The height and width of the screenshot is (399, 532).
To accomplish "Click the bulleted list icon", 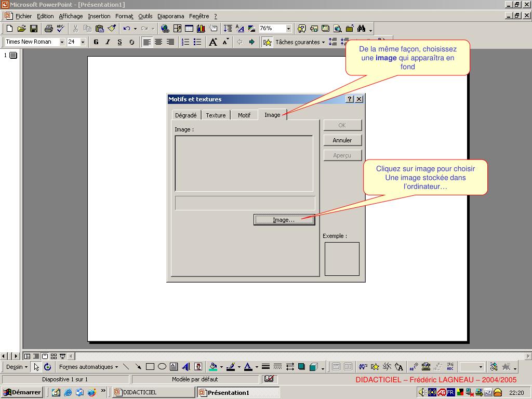I will (x=197, y=42).
